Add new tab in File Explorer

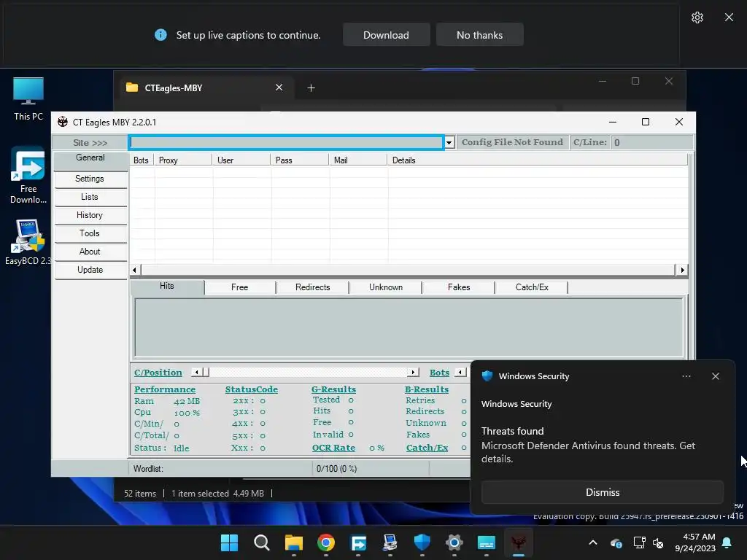click(x=311, y=88)
